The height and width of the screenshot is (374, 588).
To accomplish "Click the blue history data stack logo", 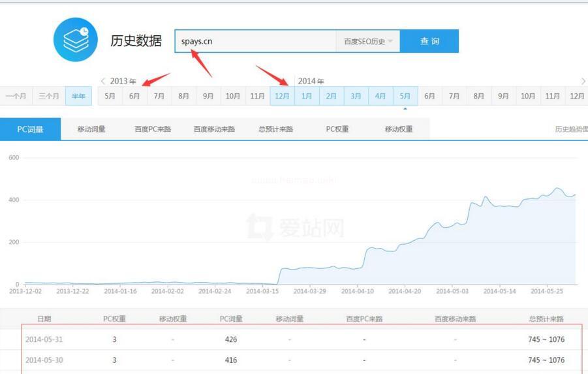I will point(75,40).
